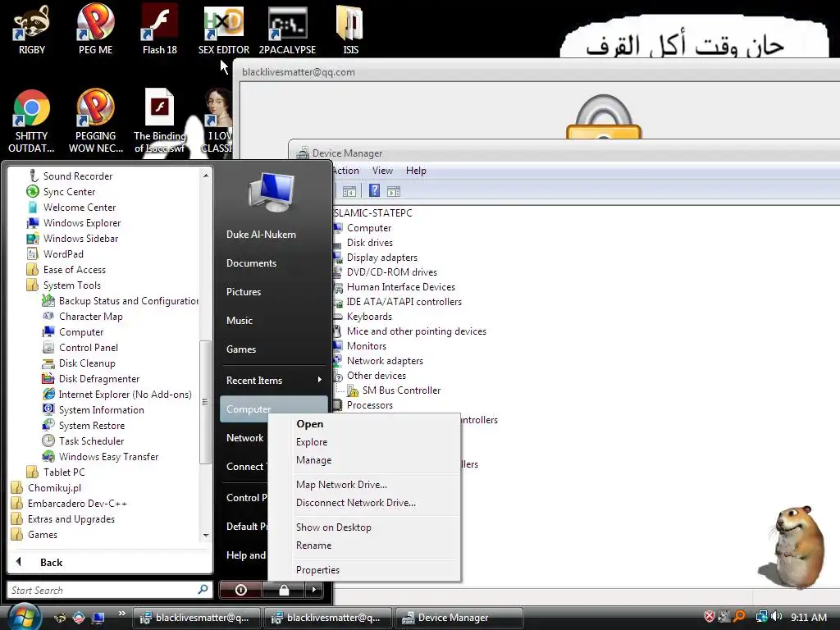Click the Internet Explorer (No Add-ons) icon
Viewport: 840px width, 630px height.
coord(48,394)
